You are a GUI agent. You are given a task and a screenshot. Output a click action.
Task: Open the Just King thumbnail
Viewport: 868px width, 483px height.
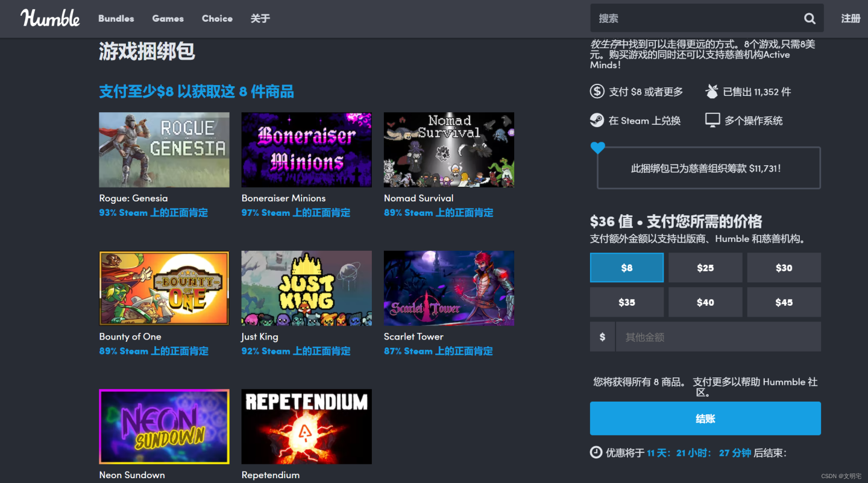coord(307,288)
